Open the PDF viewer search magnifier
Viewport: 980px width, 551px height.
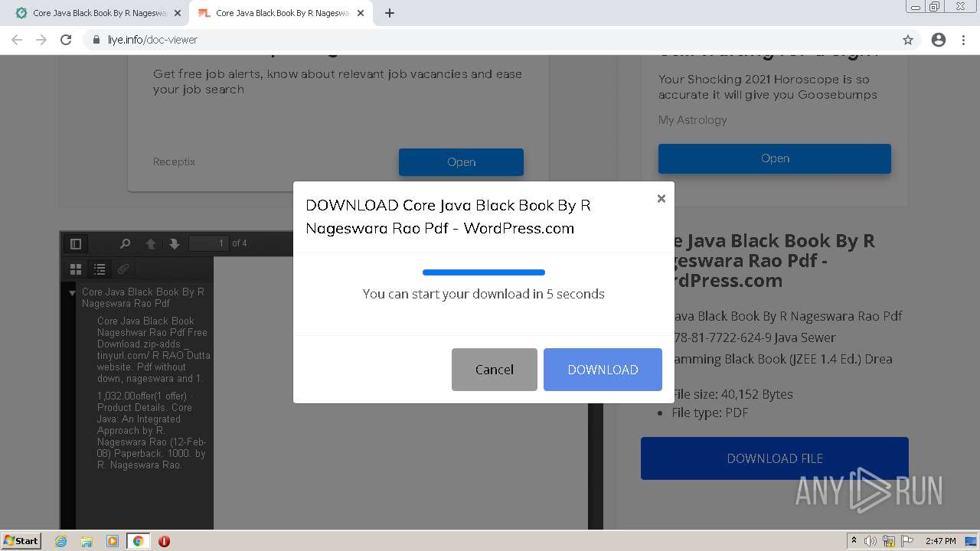pos(126,243)
